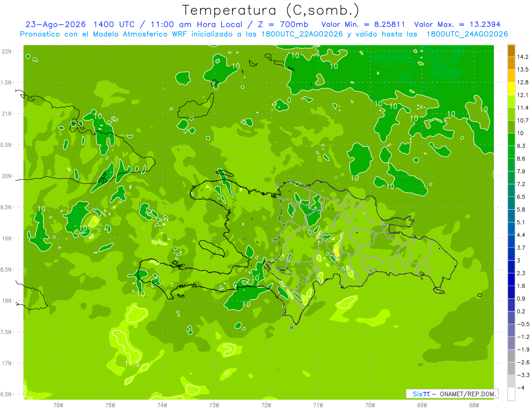The image size is (532, 411).
Task: Click the "74W" longitude axis label
Action: (162, 405)
